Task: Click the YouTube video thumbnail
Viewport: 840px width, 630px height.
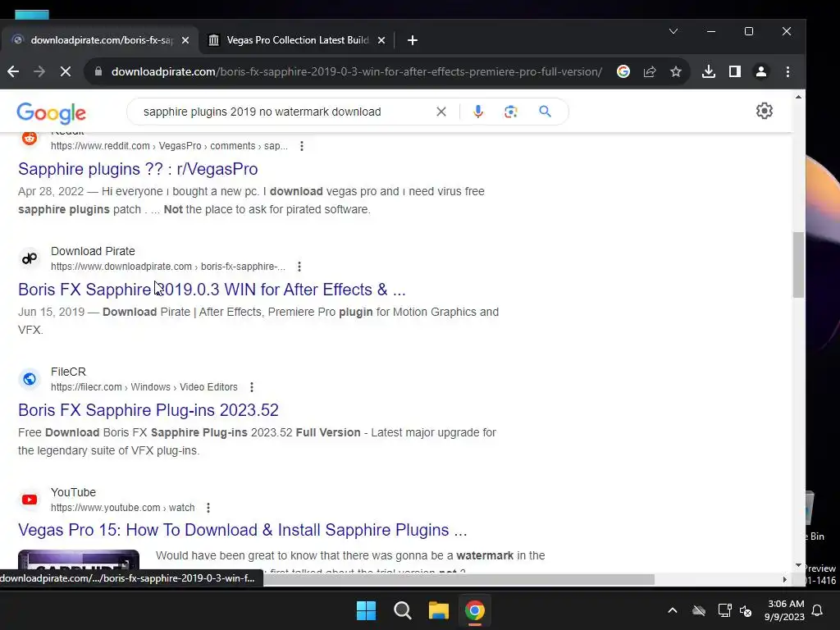Action: coord(79,560)
